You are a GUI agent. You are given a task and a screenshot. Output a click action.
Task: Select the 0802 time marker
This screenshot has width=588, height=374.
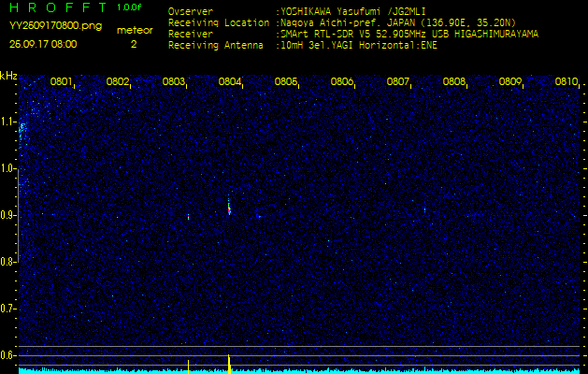coord(118,82)
